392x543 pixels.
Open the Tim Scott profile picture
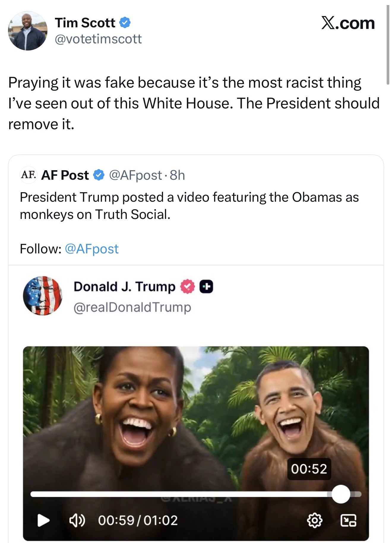tap(28, 31)
